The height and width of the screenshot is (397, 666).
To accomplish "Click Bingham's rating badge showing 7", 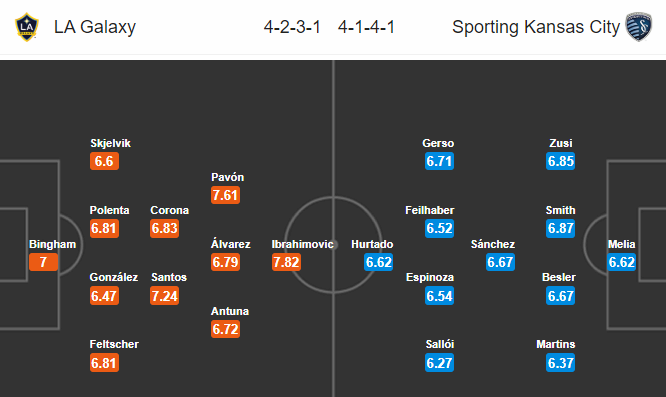I will 43,262.
